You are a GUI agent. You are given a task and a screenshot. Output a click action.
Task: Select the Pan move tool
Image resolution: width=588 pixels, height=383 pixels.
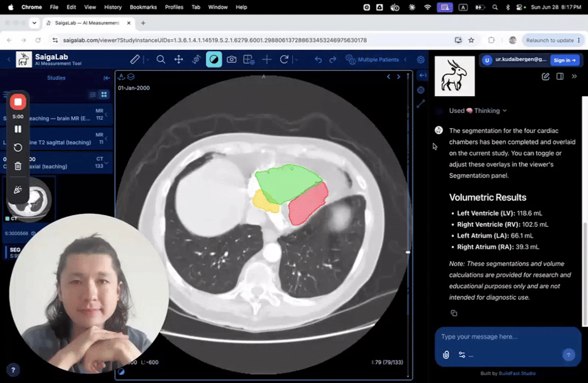[x=179, y=59]
